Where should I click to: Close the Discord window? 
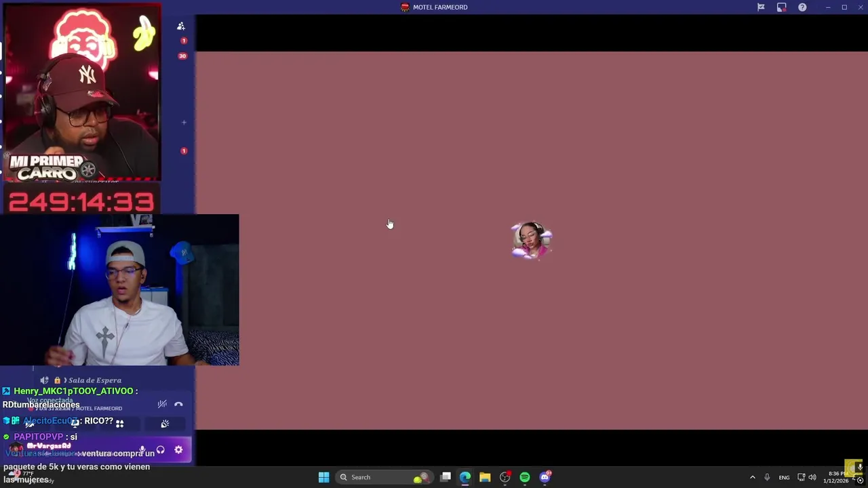tap(861, 7)
